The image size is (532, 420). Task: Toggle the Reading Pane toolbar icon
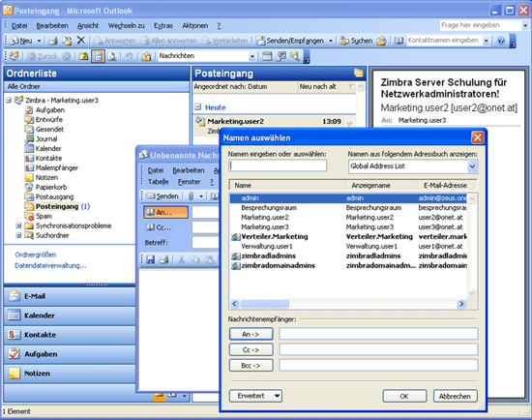pyautogui.click(x=98, y=56)
